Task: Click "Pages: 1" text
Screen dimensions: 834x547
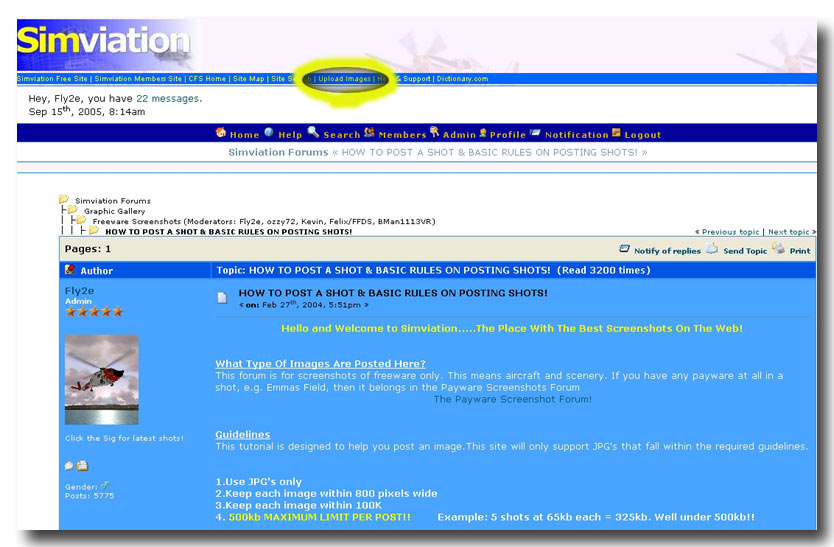Action: tap(88, 248)
